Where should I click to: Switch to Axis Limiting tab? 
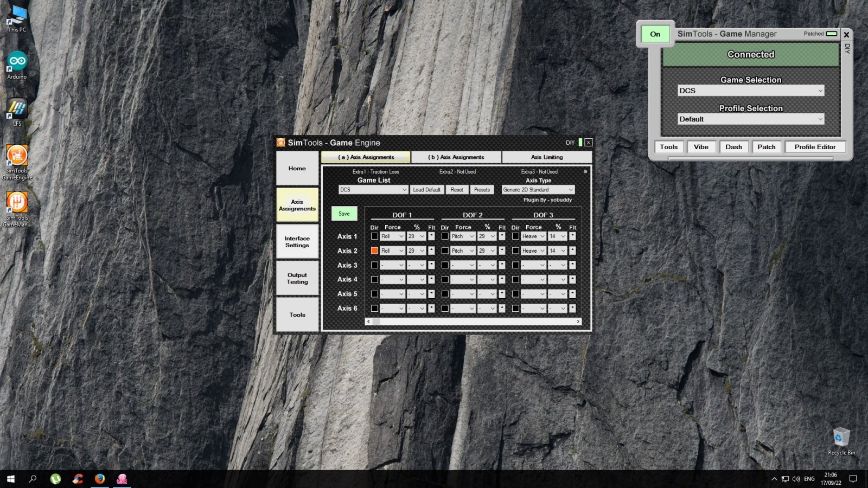coord(547,157)
